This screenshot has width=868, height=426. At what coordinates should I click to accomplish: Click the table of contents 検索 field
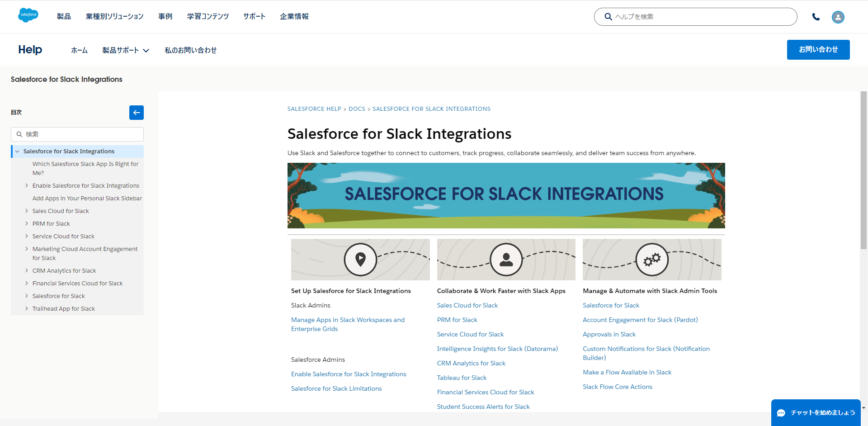[77, 134]
